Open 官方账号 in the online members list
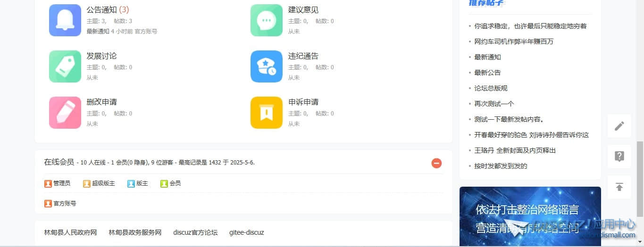 click(65, 204)
